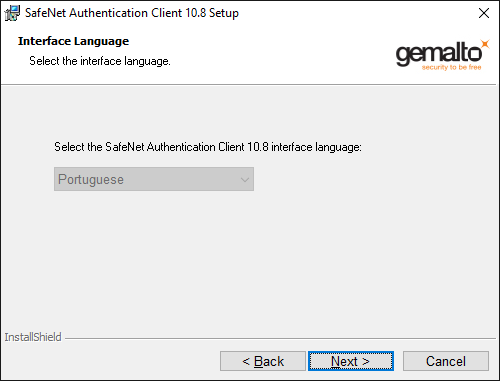Click the installer icon in title bar
Screen dimensions: 500x381
(x=12, y=13)
